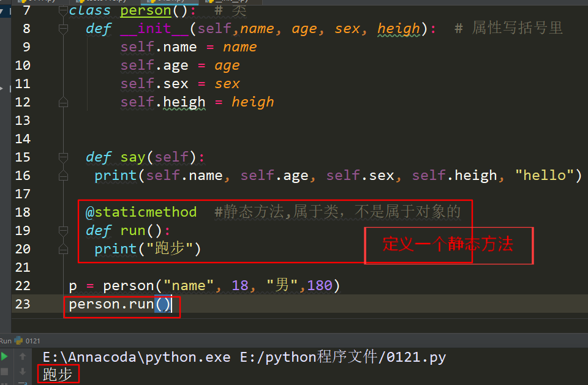
Task: Click the number 180 on line 22
Action: coord(320,286)
